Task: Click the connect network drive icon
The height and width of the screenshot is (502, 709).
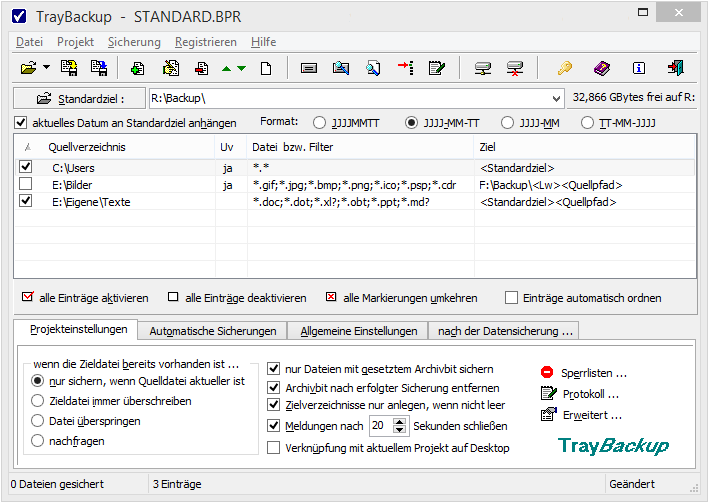Action: pos(483,68)
